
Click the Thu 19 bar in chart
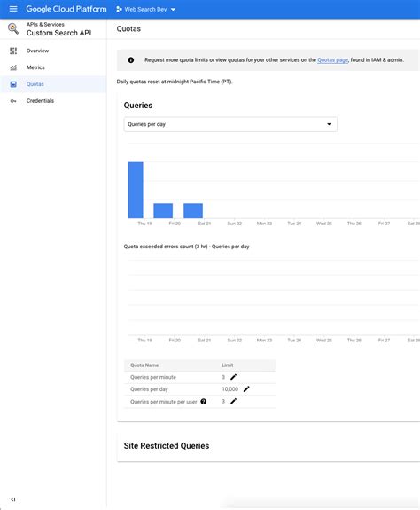[136, 190]
